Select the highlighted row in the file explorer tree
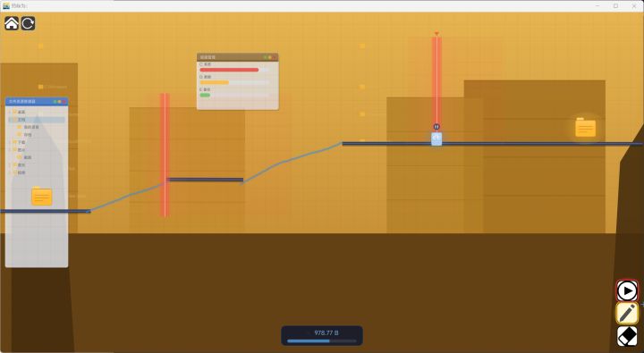 pos(37,120)
